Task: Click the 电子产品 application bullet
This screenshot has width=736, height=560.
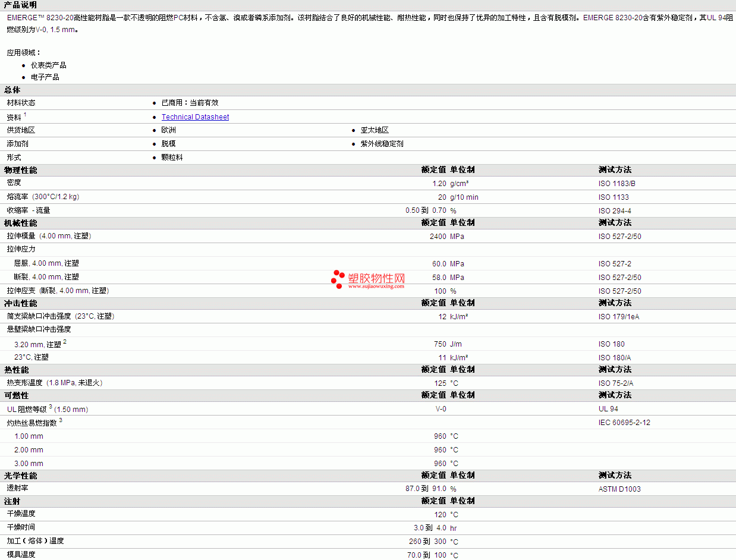Action: (x=45, y=77)
